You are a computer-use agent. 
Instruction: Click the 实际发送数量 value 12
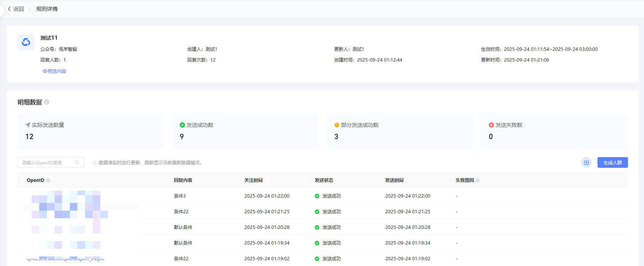point(29,137)
